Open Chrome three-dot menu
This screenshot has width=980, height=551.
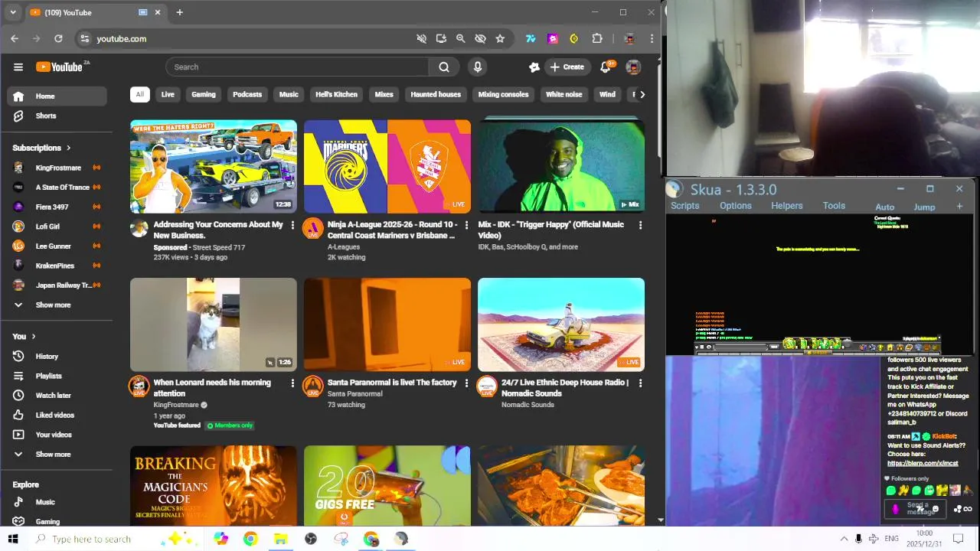tap(652, 38)
